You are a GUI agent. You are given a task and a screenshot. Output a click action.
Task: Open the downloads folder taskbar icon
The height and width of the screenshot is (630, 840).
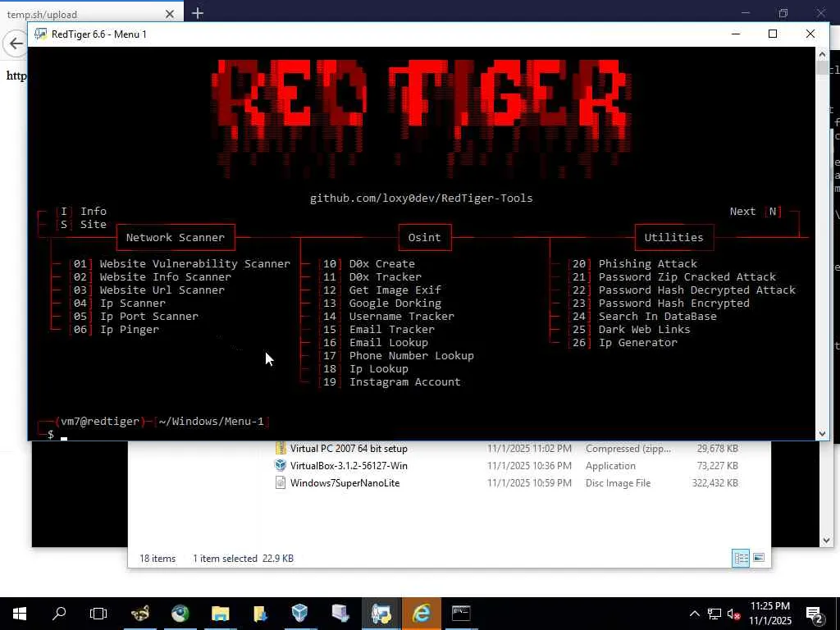(x=260, y=614)
